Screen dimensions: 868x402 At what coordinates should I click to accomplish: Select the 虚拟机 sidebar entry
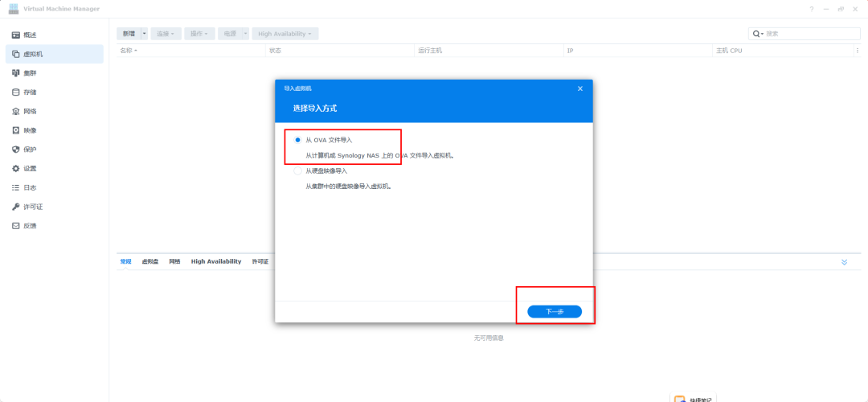(x=55, y=54)
